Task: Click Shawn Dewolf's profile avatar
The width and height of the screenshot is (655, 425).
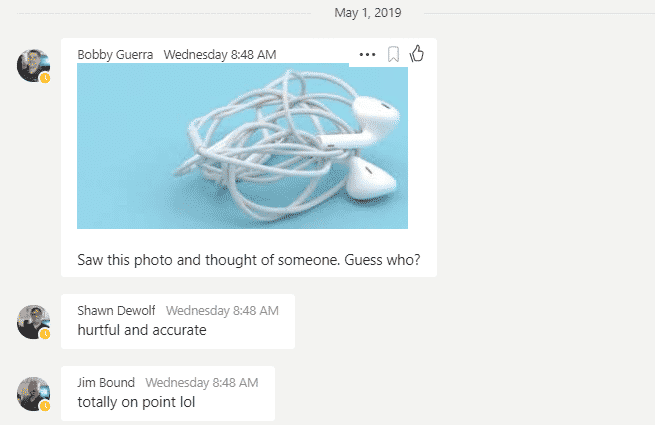Action: point(33,322)
